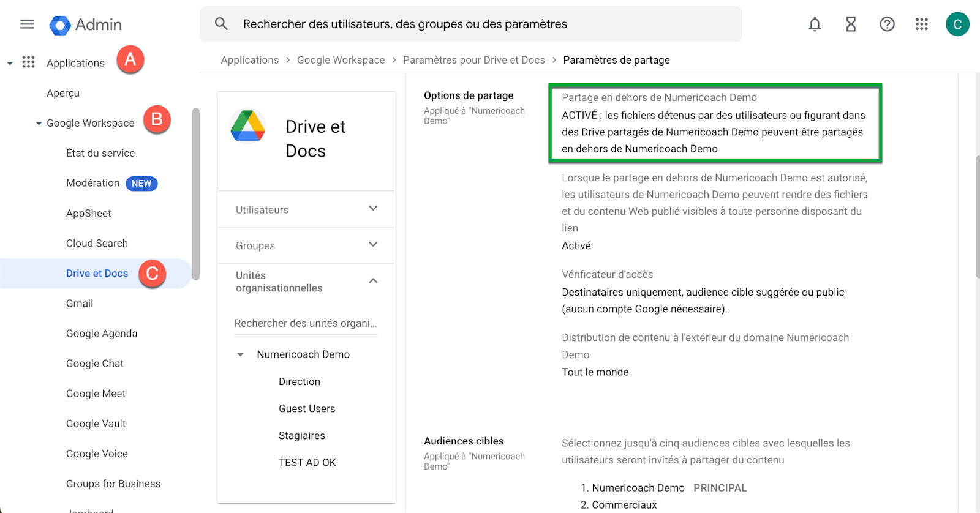Open the Audiences cibles section
The width and height of the screenshot is (980, 513).
tap(464, 441)
